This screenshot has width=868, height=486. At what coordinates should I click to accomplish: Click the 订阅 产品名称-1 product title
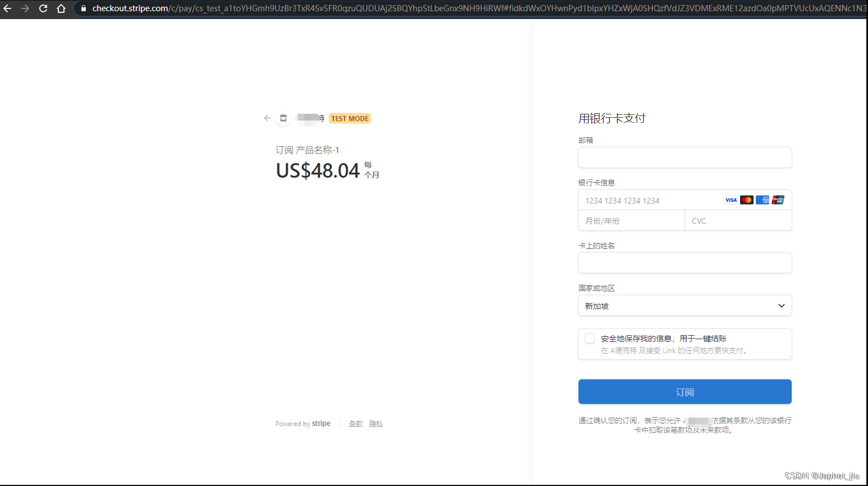tap(307, 150)
